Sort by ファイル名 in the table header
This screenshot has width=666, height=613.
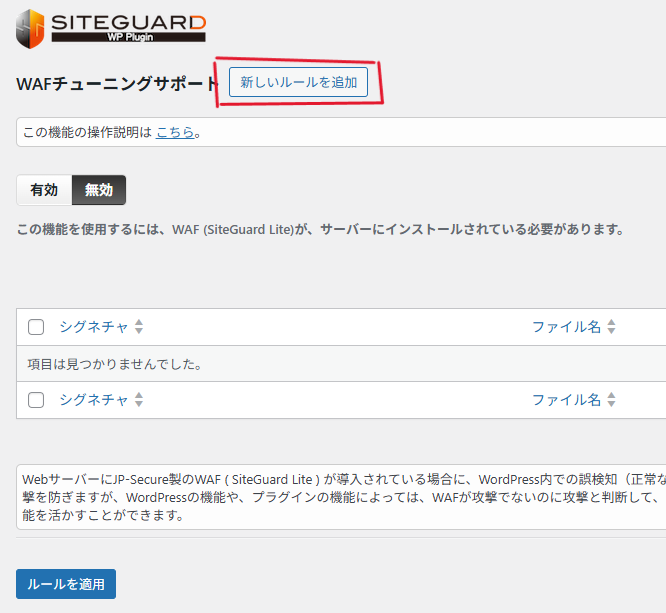566,327
